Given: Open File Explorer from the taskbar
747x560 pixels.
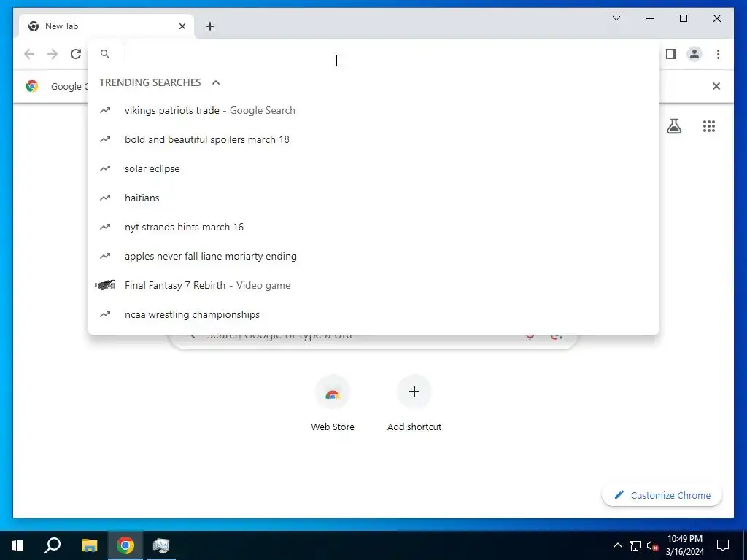Looking at the screenshot, I should pos(89,545).
